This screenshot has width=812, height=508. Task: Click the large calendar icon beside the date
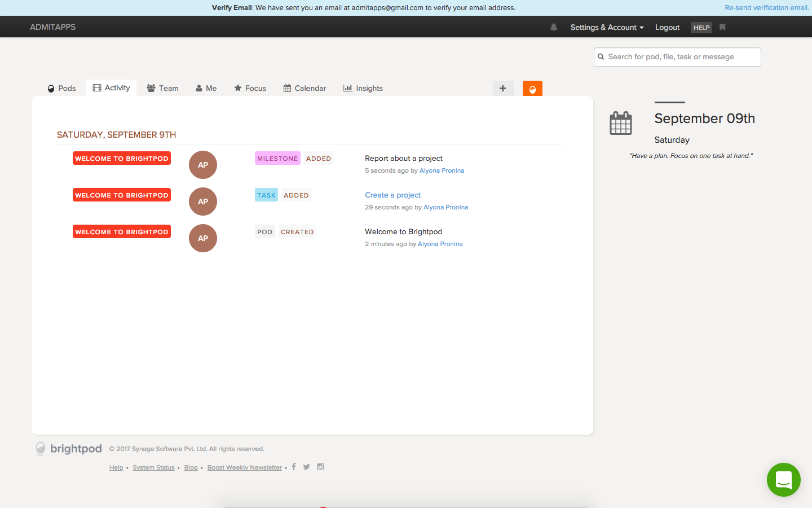tap(621, 123)
